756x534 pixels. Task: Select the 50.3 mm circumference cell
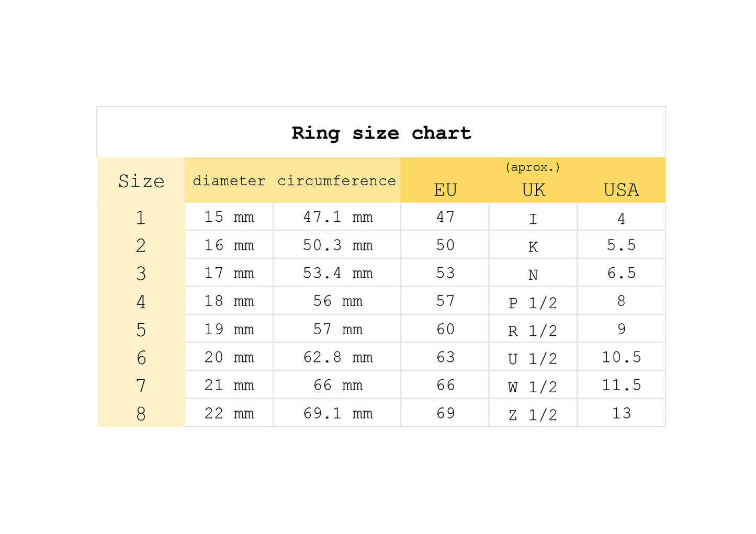(337, 245)
